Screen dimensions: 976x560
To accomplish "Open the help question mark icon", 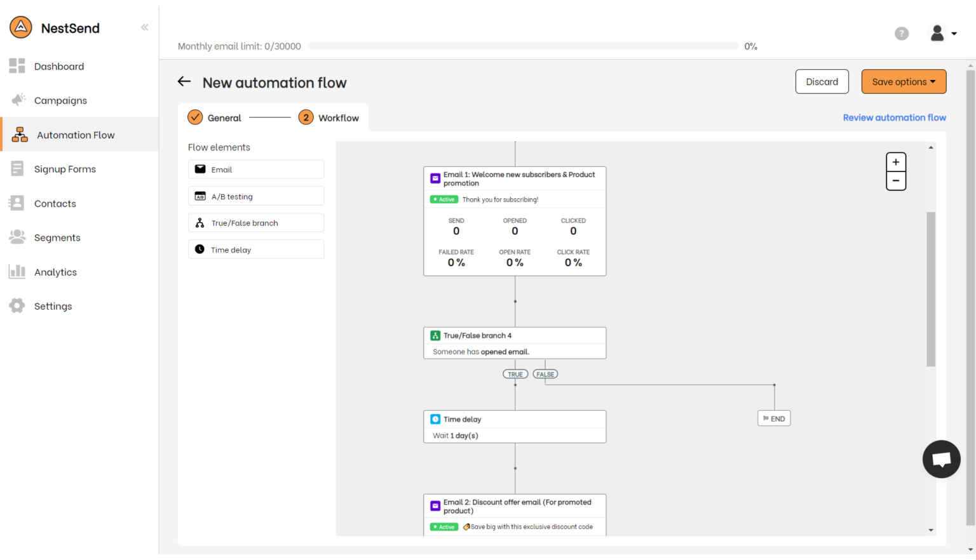I will tap(901, 34).
